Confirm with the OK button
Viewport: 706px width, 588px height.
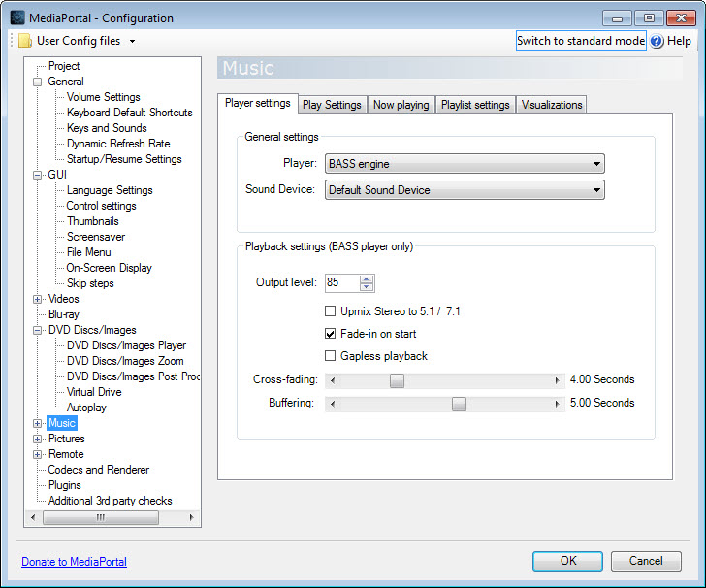567,561
